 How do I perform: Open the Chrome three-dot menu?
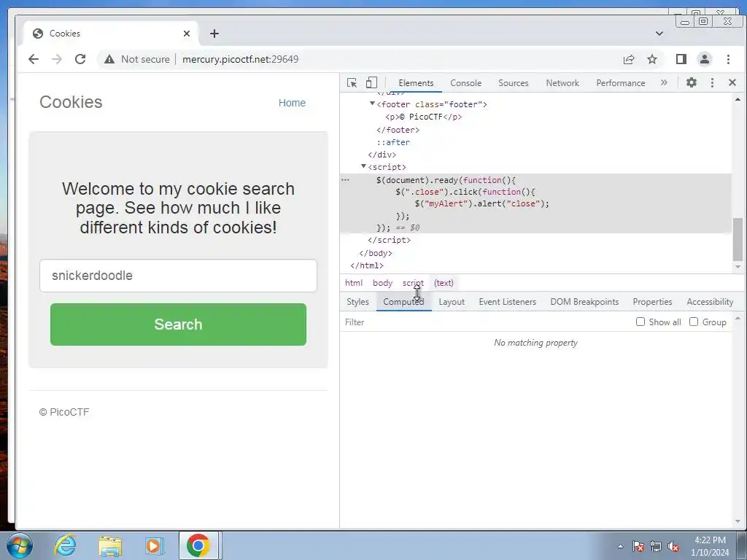tap(728, 59)
